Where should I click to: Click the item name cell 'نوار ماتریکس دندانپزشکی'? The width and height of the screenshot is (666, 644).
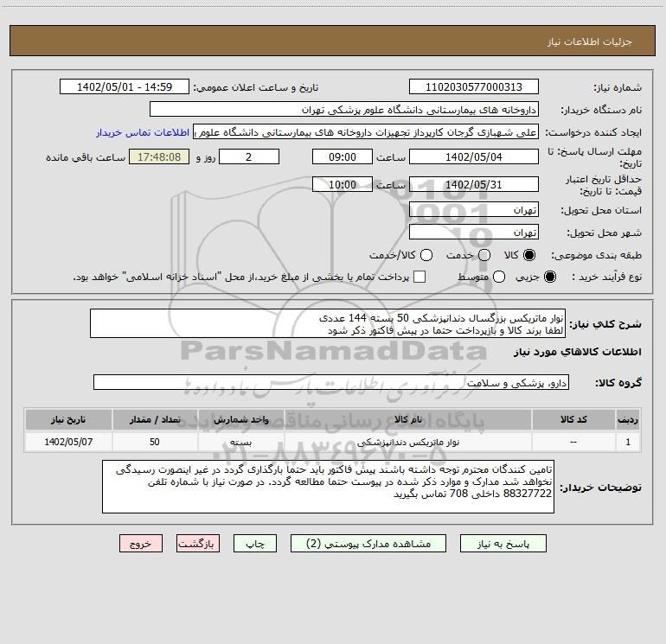[x=407, y=442]
